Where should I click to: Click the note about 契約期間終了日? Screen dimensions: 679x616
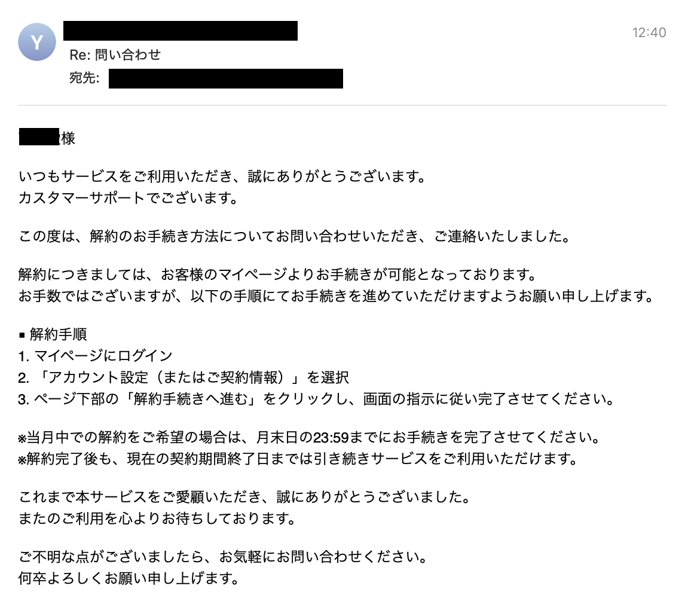pos(298,458)
